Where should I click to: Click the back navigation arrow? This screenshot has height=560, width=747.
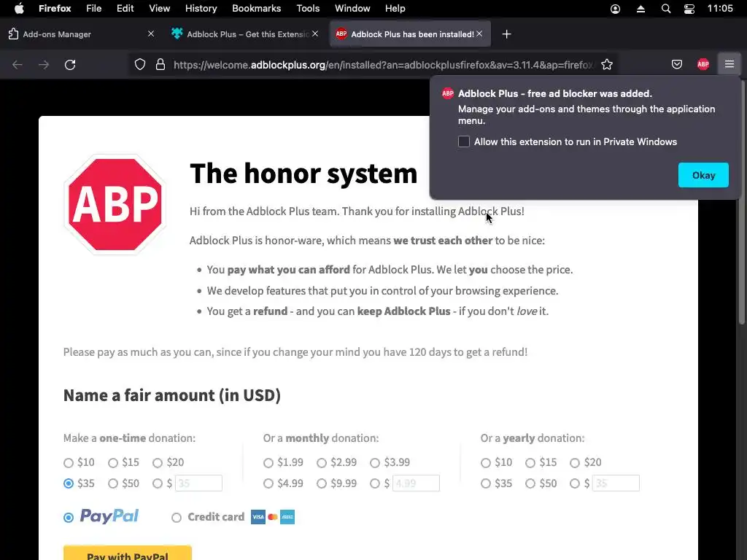click(18, 65)
